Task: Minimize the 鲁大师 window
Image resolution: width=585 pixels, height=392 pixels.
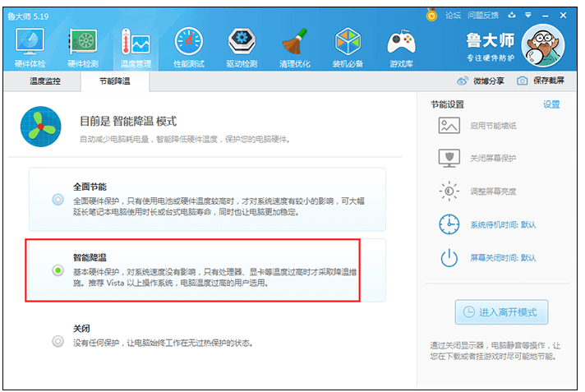Action: [x=546, y=16]
